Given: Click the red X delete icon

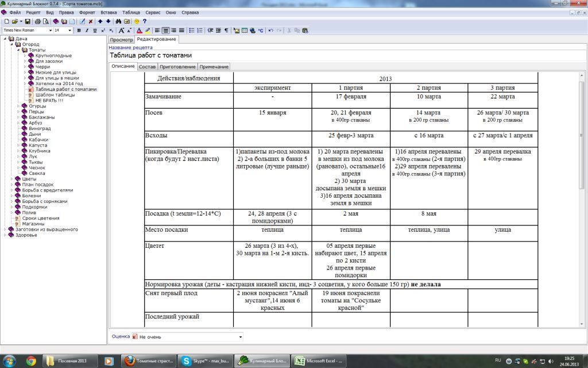Looking at the screenshot, I should coord(90,21).
